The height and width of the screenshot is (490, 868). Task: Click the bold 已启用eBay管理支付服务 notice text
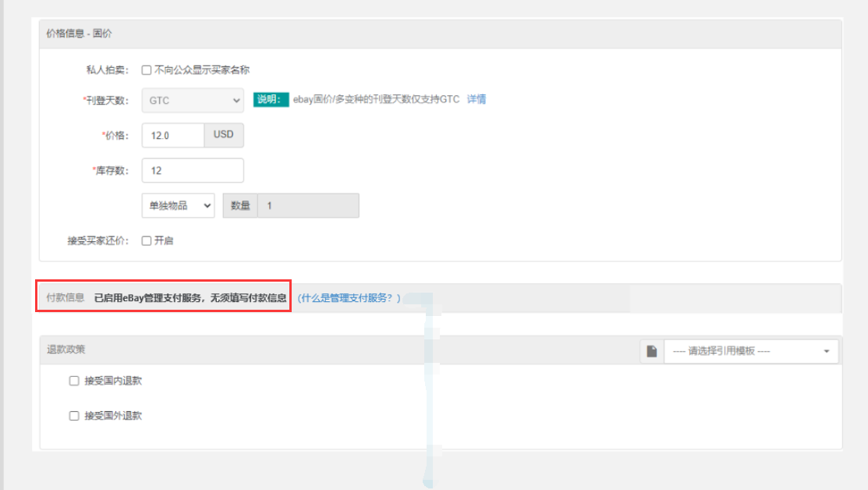coord(190,297)
